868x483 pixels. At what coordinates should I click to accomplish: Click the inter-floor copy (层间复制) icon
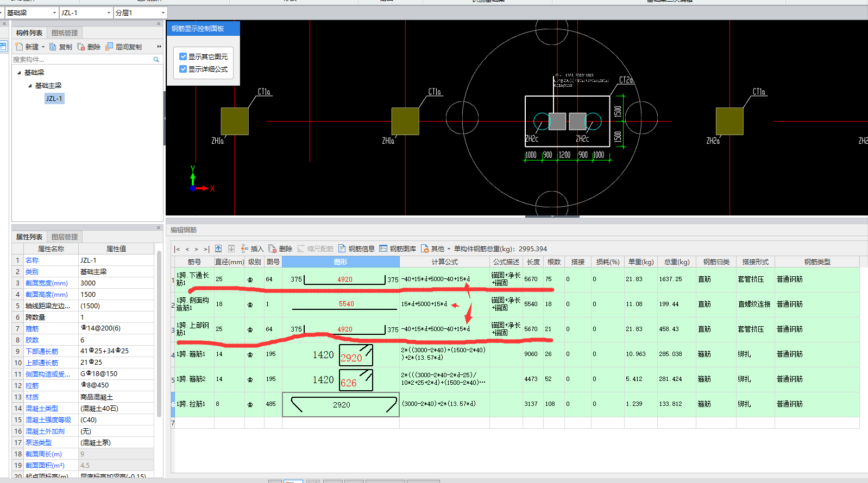[x=109, y=47]
